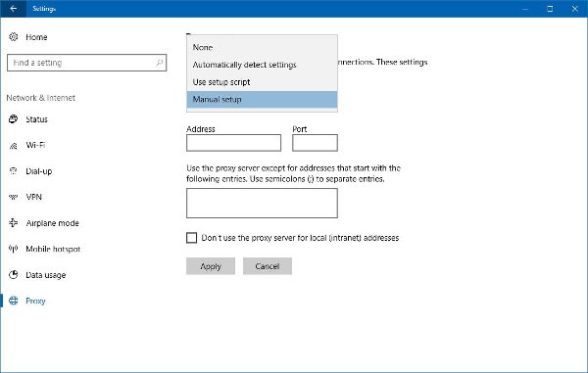588x373 pixels.
Task: Click the search magnifier icon
Action: (160, 63)
